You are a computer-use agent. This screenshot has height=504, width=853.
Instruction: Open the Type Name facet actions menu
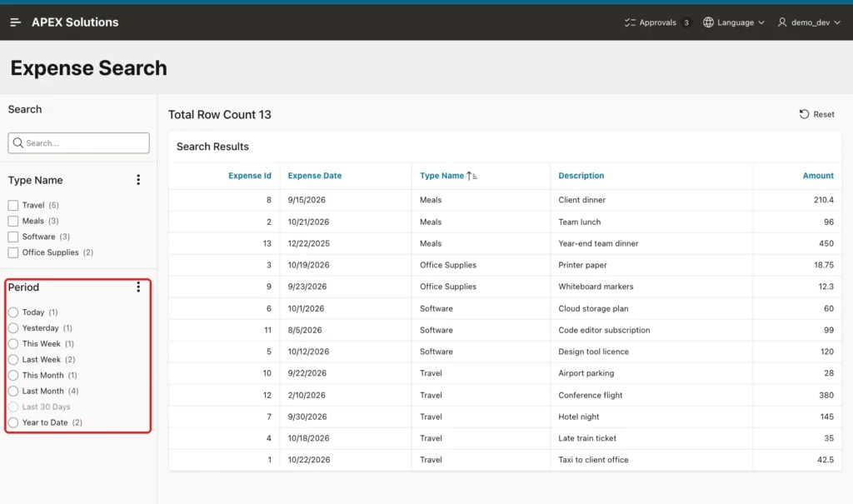[138, 180]
